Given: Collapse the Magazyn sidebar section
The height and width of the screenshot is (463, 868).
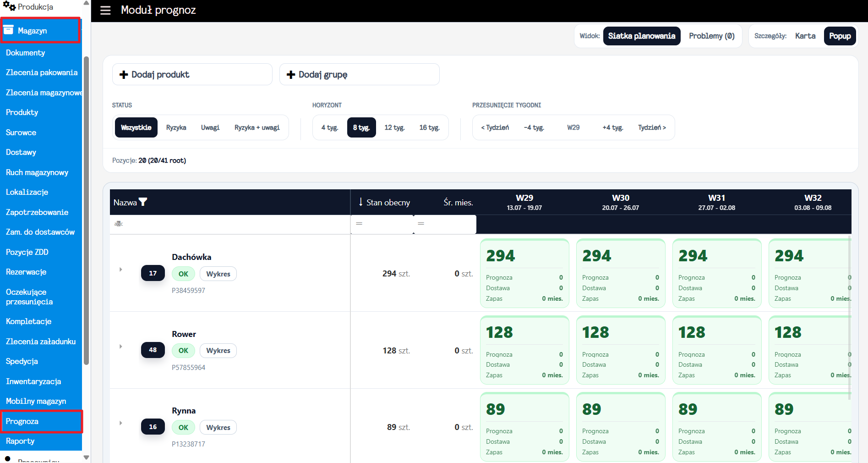Looking at the screenshot, I should [41, 30].
